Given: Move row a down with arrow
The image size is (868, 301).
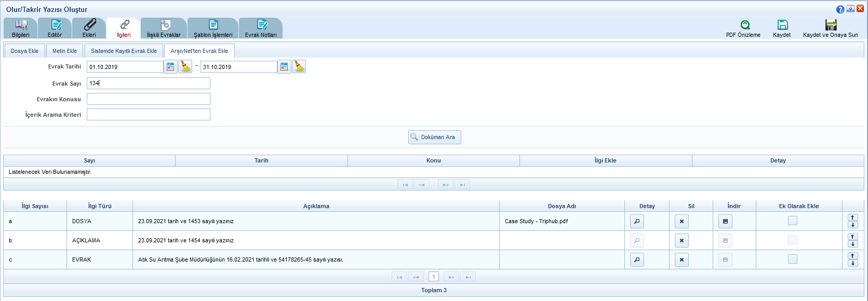Looking at the screenshot, I should [853, 225].
